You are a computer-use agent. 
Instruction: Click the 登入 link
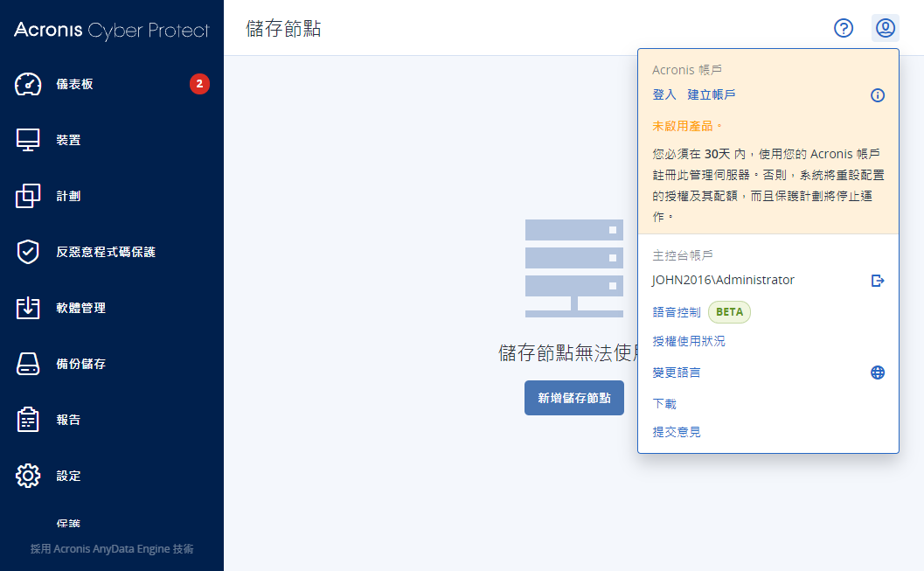tap(664, 94)
